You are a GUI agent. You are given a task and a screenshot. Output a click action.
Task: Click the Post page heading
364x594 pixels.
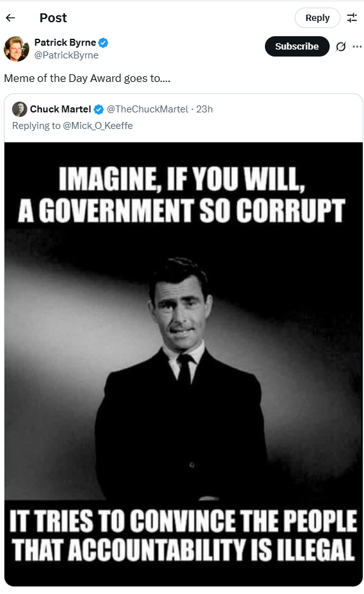point(53,18)
